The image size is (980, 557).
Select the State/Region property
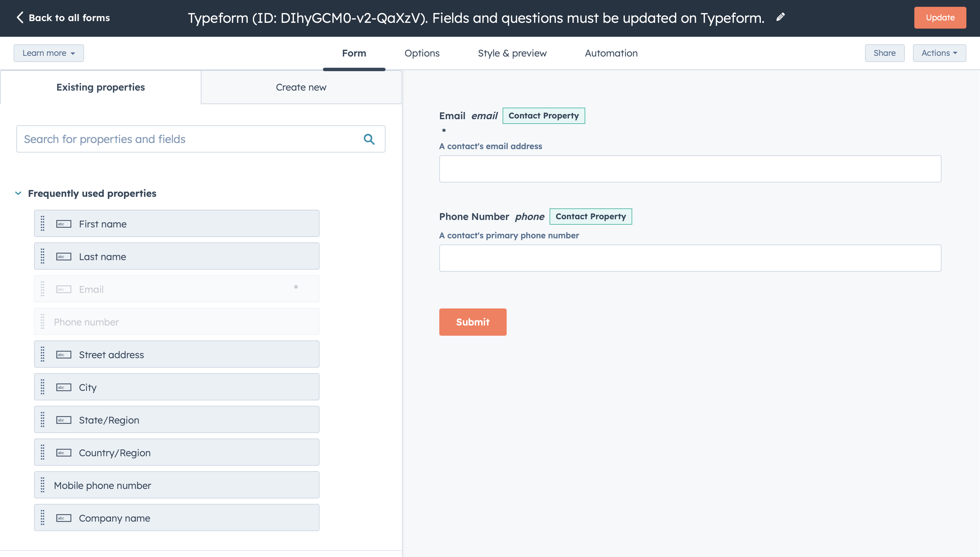177,419
